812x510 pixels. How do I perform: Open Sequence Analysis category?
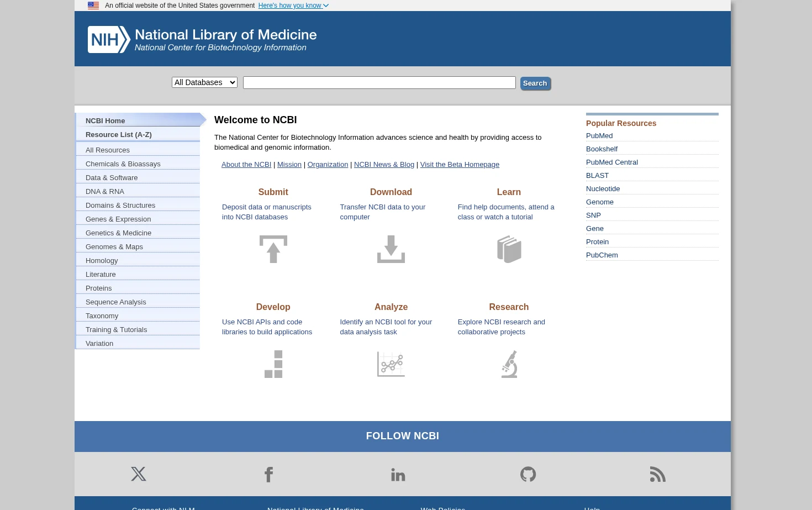tap(138, 302)
